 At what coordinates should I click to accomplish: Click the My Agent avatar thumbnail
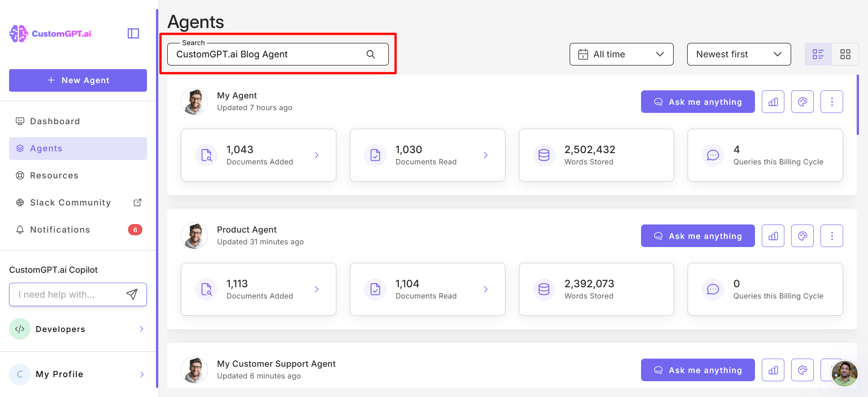coord(194,102)
